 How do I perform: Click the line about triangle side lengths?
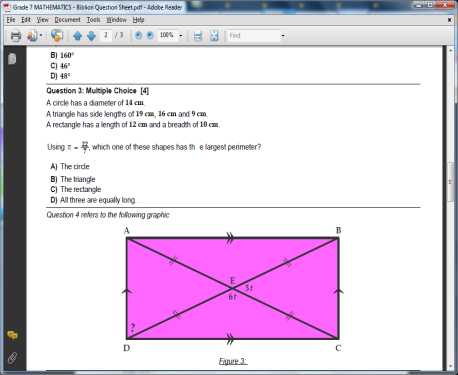pyautogui.click(x=127, y=114)
